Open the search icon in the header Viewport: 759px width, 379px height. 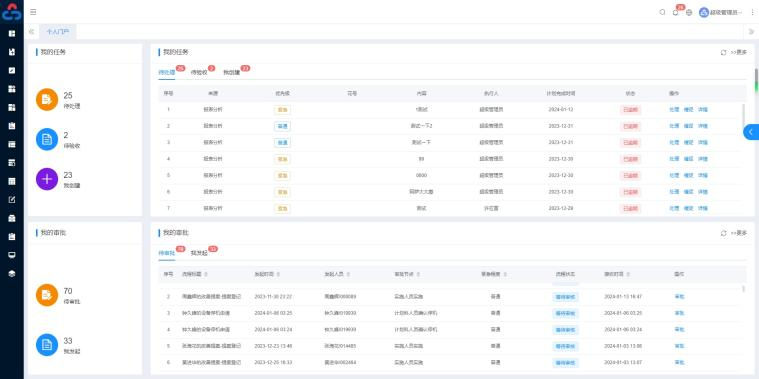662,13
